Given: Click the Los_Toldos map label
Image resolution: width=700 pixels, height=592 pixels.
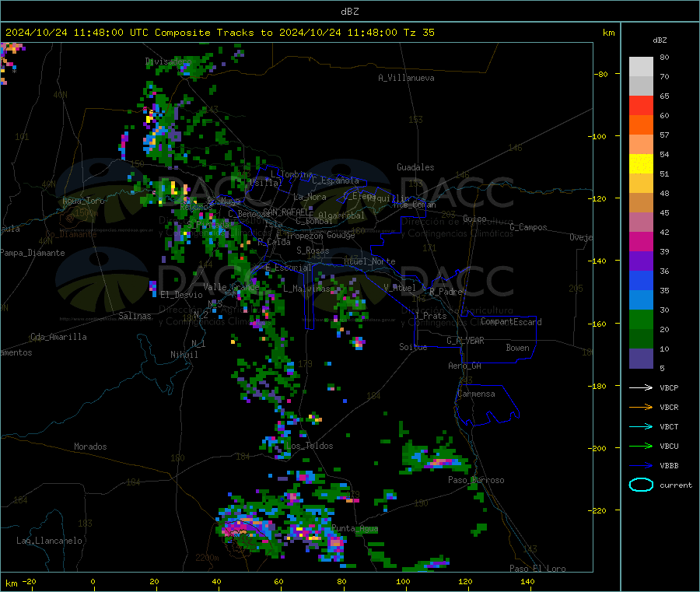Looking at the screenshot, I should pos(310,446).
